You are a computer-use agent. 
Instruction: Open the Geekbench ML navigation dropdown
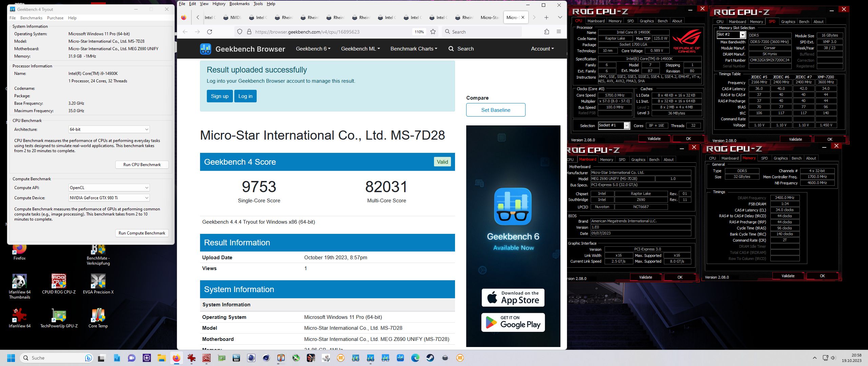tap(360, 49)
